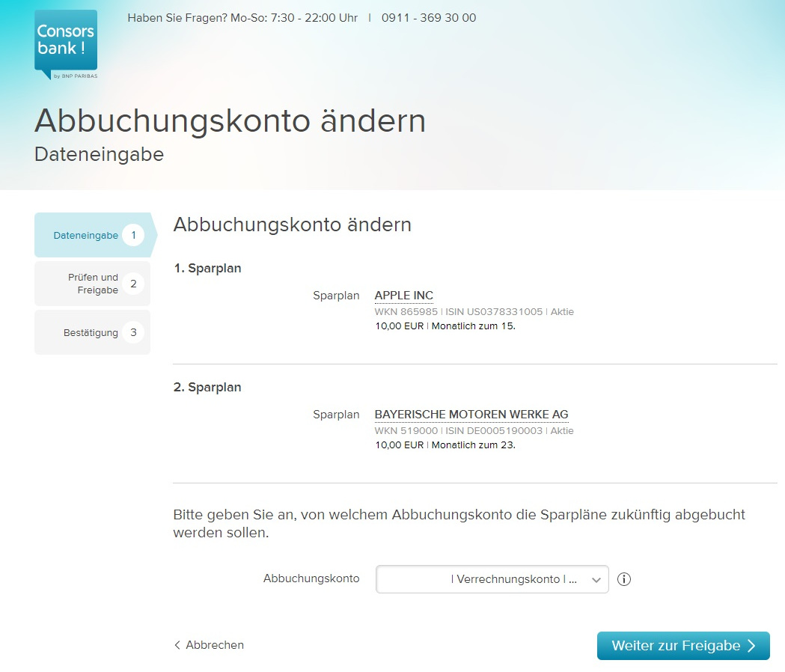The width and height of the screenshot is (785, 672).
Task: Select the Prüfen und Freigabe step
Action: click(93, 284)
